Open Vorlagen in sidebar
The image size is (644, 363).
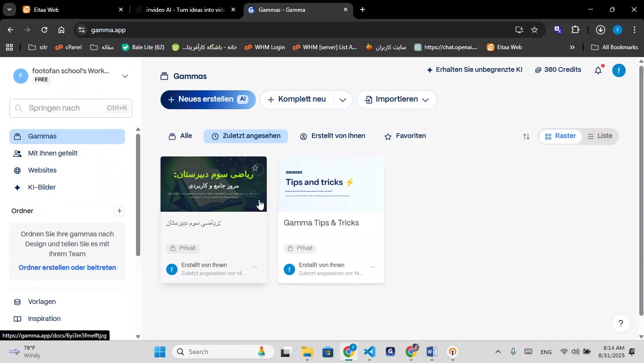click(68, 302)
